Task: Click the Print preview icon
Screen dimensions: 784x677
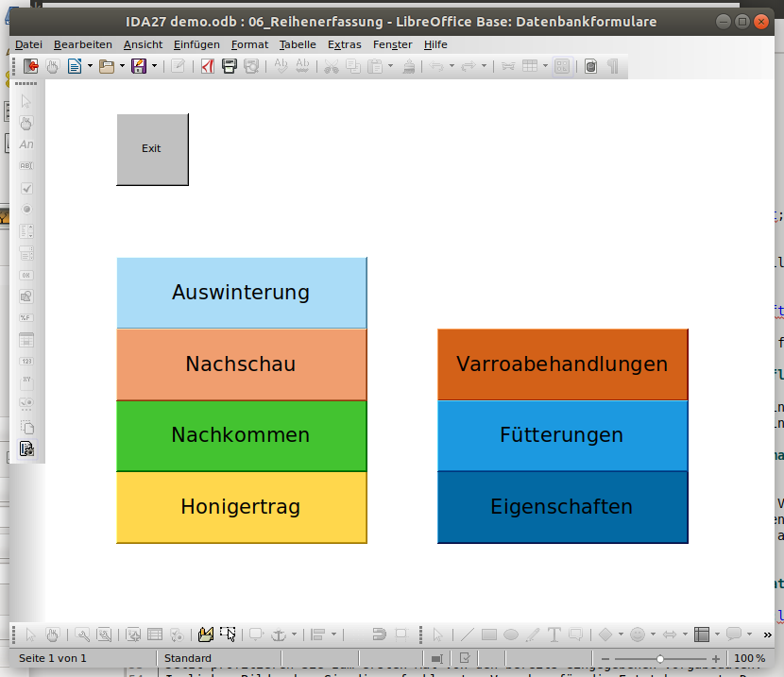Action: tap(251, 66)
